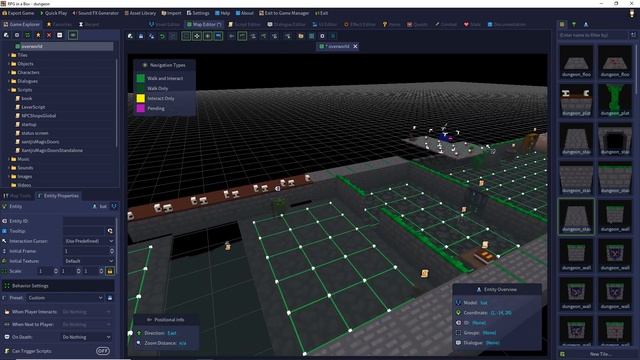The height and width of the screenshot is (360, 640).
Task: Open the Initial Texture dropdown
Action: [x=89, y=261]
